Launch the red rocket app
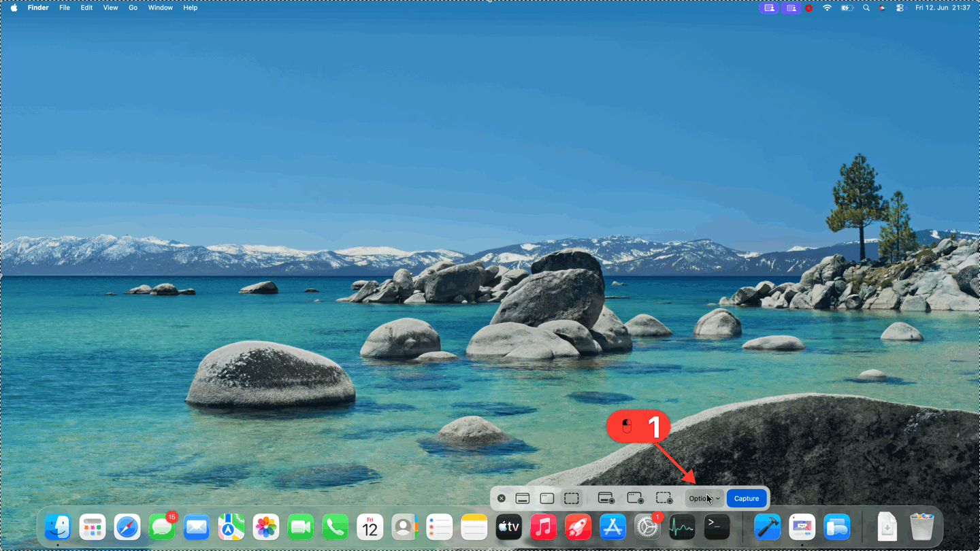The height and width of the screenshot is (551, 980). (578, 527)
